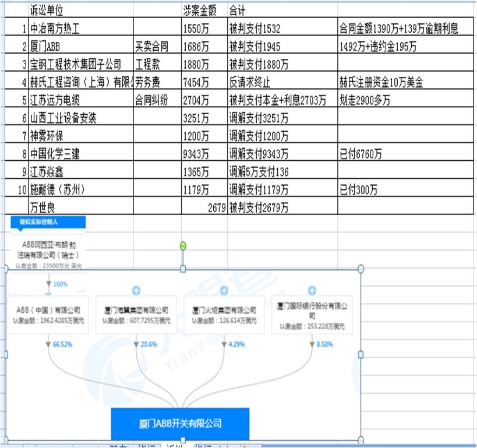Select the 疑似实际控制人 blue label
477x448 pixels.
[x=48, y=222]
